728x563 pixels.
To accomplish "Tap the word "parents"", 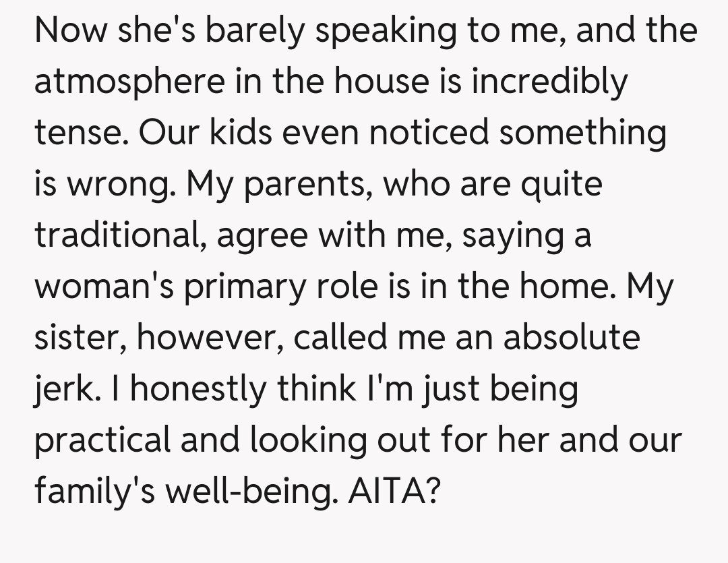I will tap(300, 185).
